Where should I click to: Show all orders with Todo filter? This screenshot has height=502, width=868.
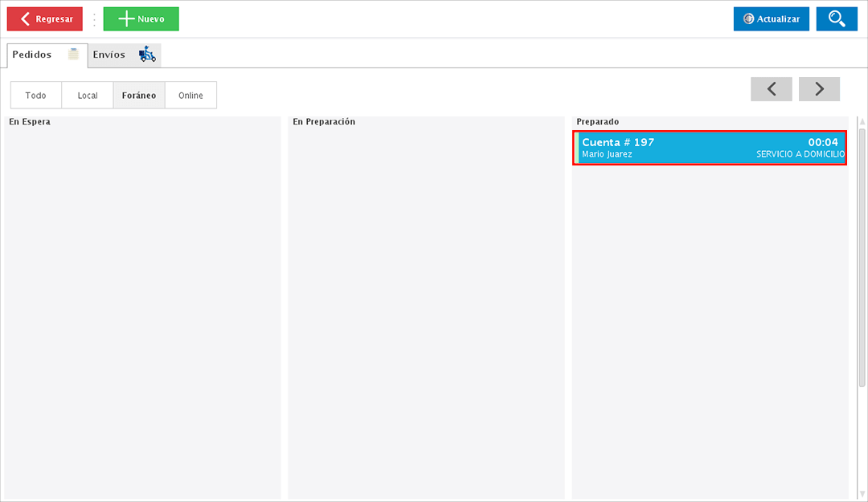36,95
